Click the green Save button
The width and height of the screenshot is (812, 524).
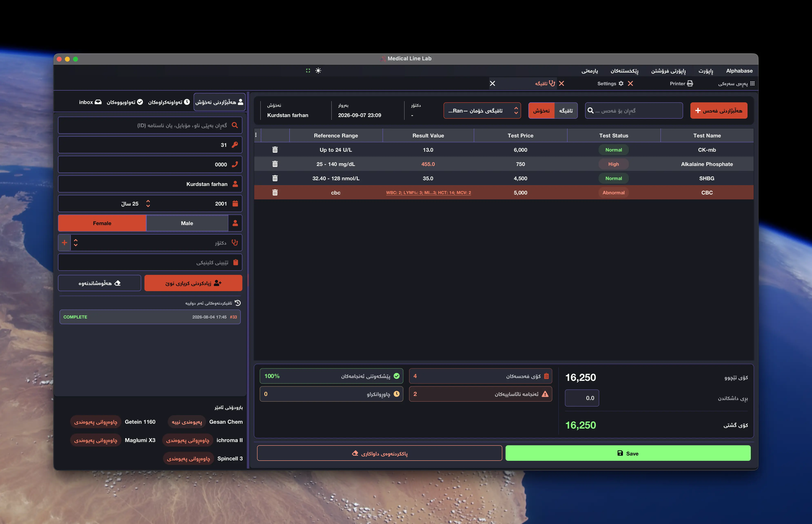(628, 453)
